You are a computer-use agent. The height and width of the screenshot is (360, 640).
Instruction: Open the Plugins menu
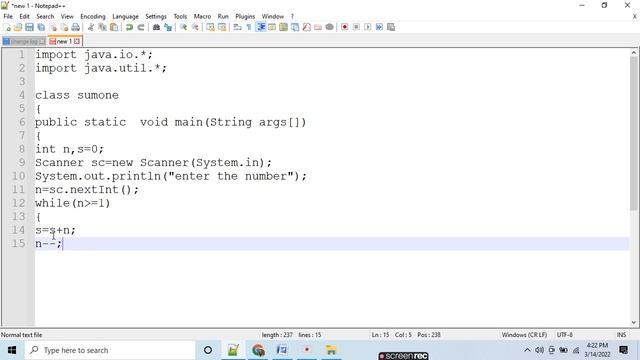tap(245, 16)
